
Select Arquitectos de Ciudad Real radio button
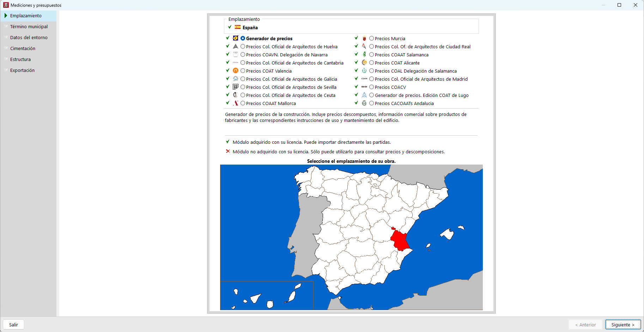click(371, 47)
